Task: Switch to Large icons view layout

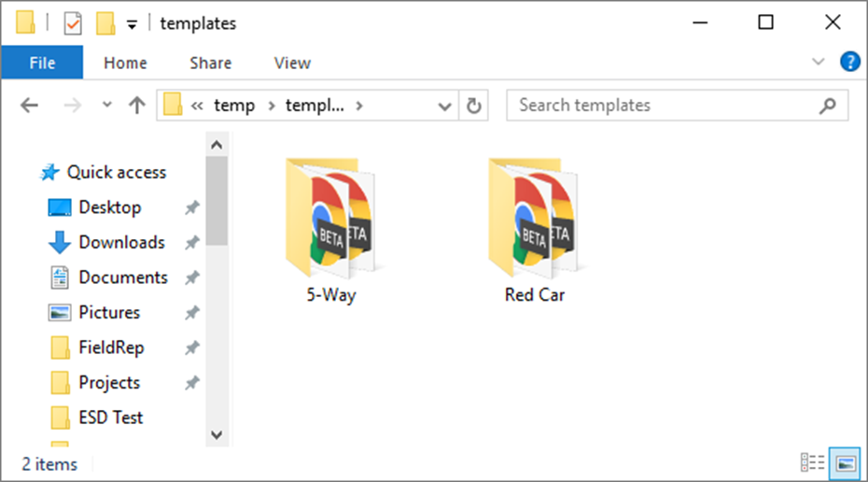Action: pyautogui.click(x=846, y=463)
